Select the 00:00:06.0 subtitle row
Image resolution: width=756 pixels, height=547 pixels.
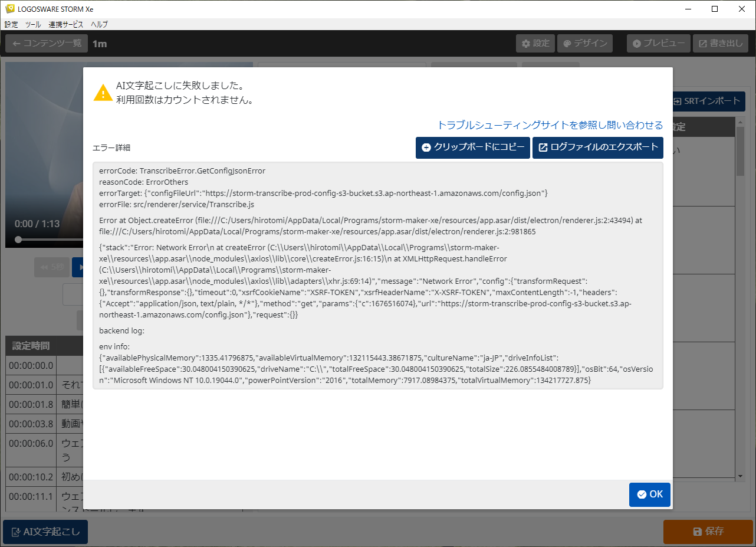pyautogui.click(x=31, y=444)
